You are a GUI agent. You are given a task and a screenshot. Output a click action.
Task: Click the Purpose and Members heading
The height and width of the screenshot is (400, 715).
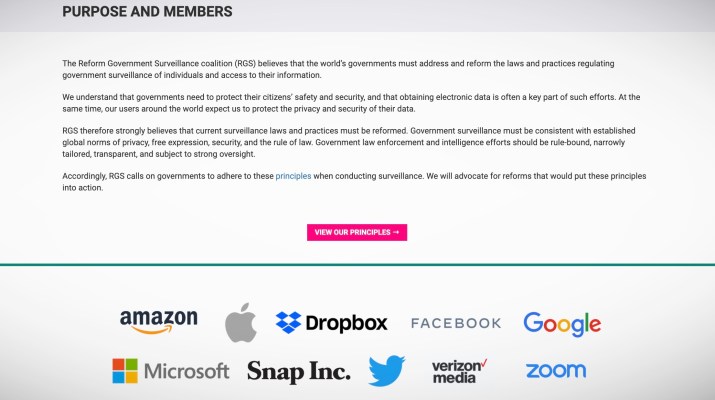[x=147, y=11]
